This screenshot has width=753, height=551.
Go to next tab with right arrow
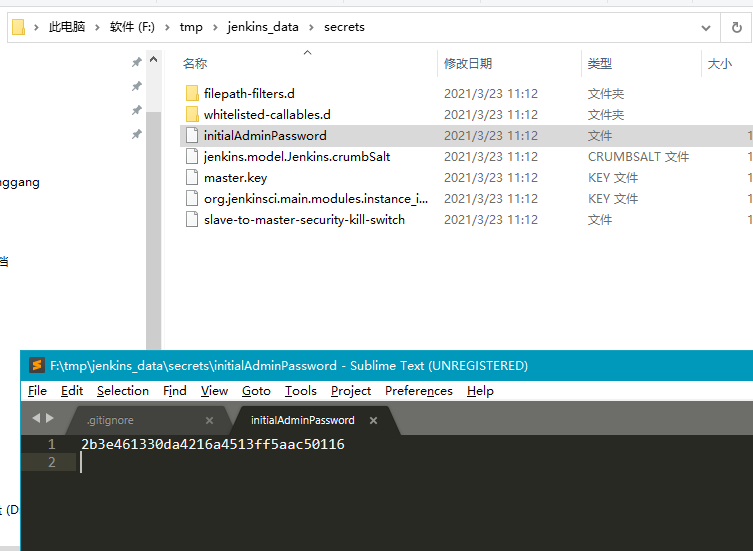coord(49,418)
